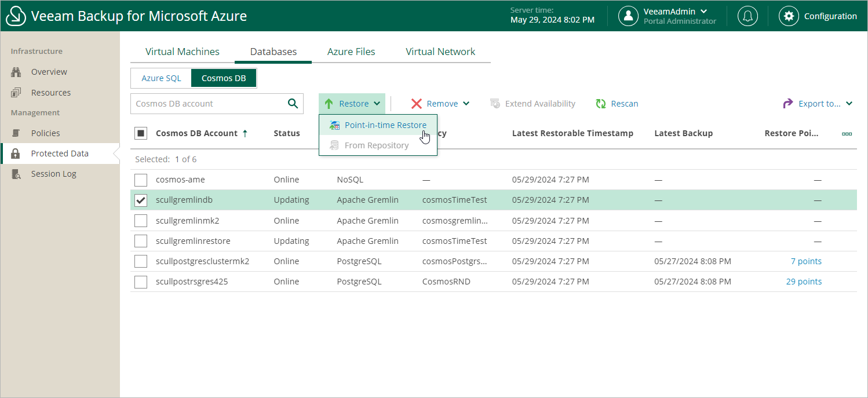The width and height of the screenshot is (868, 398).
Task: Open the 7 points restore link
Action: pos(806,261)
